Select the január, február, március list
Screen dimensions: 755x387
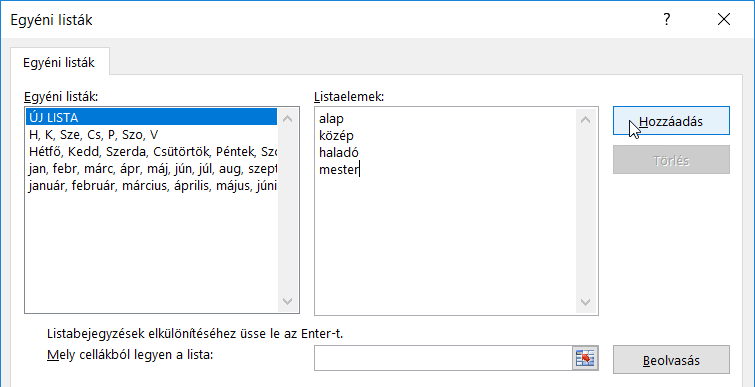point(152,186)
